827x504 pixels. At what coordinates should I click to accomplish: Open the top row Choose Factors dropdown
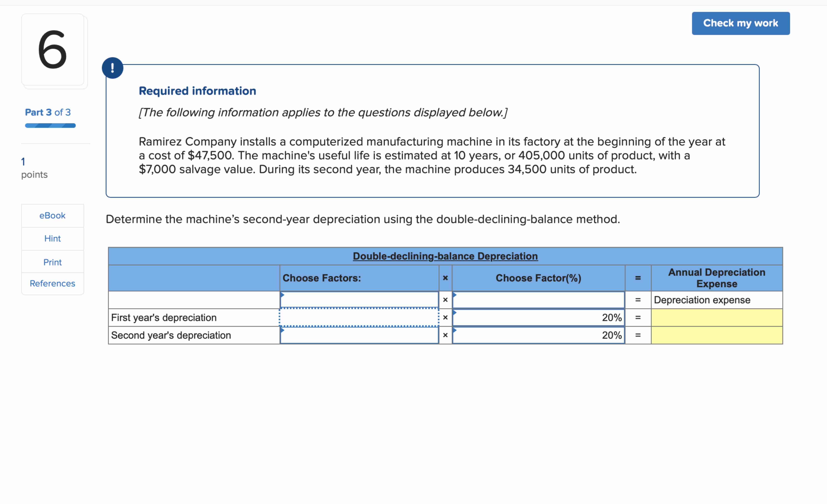(359, 300)
